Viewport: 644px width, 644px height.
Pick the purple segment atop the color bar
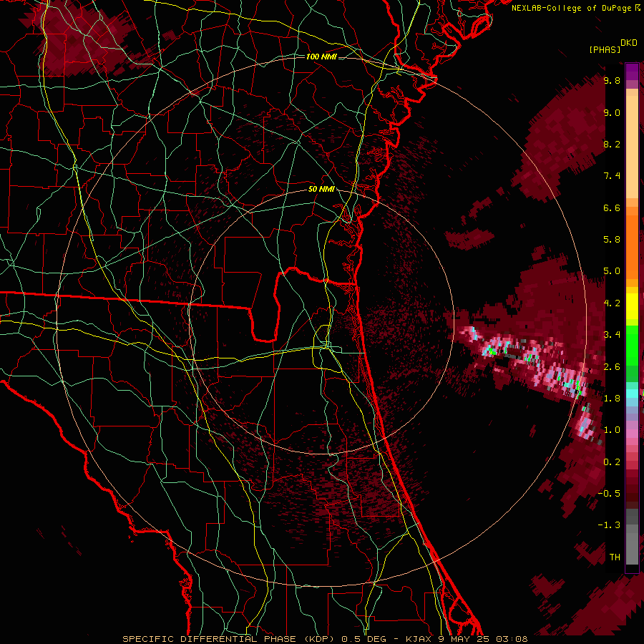pyautogui.click(x=632, y=72)
